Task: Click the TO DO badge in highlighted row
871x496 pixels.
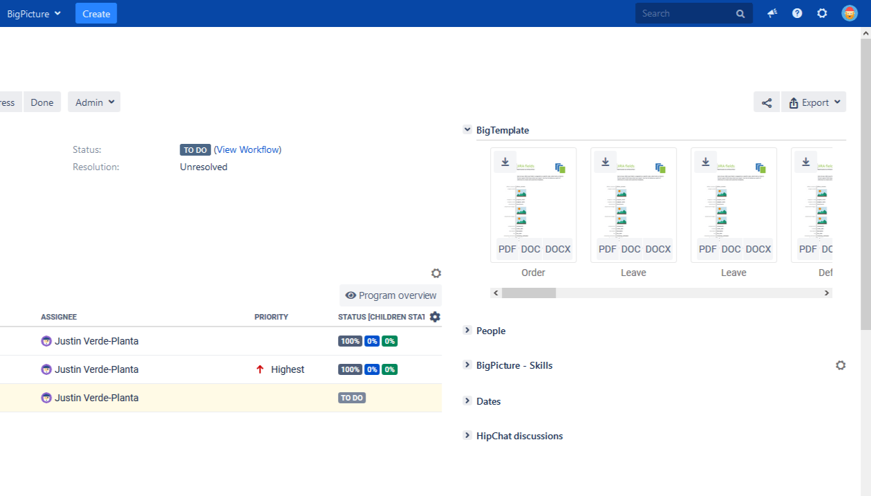Action: pos(352,398)
